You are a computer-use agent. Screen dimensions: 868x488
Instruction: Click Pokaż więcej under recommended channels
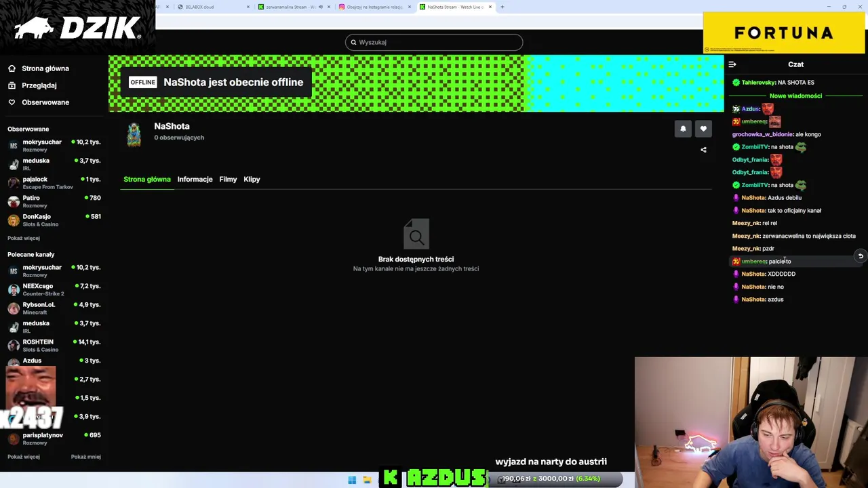(24, 457)
